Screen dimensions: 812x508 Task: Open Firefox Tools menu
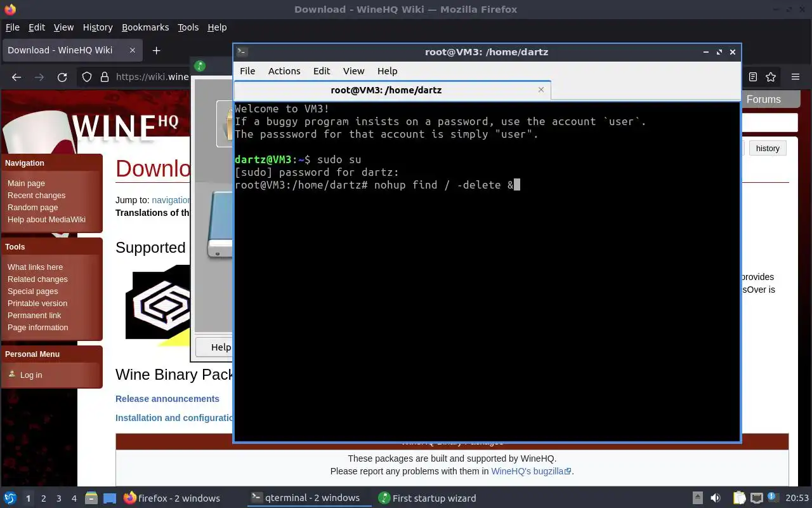point(188,27)
